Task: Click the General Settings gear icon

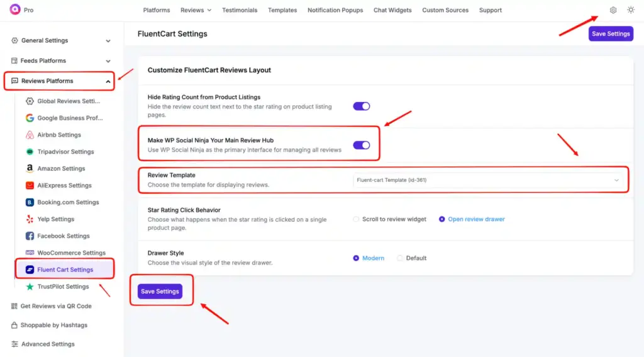Action: (14, 40)
